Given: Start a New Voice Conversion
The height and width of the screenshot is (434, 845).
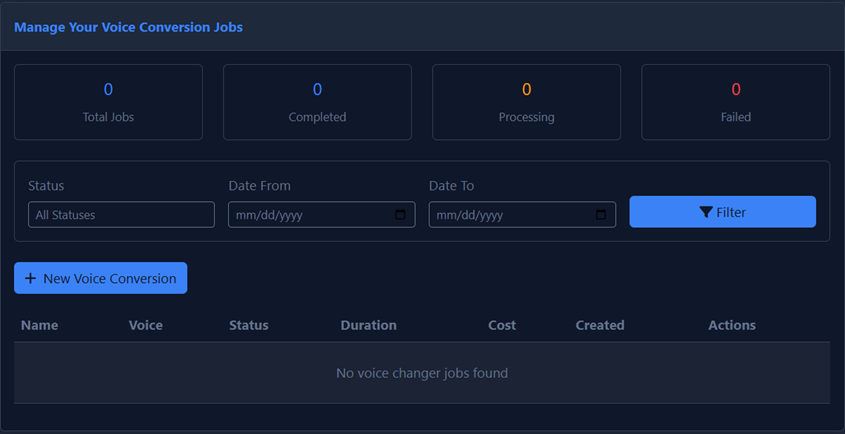Looking at the screenshot, I should click(101, 278).
